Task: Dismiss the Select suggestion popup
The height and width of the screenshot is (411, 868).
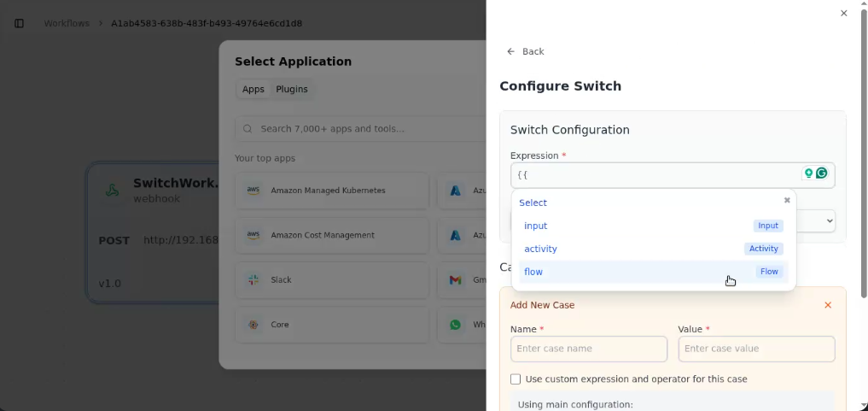Action: pos(787,201)
